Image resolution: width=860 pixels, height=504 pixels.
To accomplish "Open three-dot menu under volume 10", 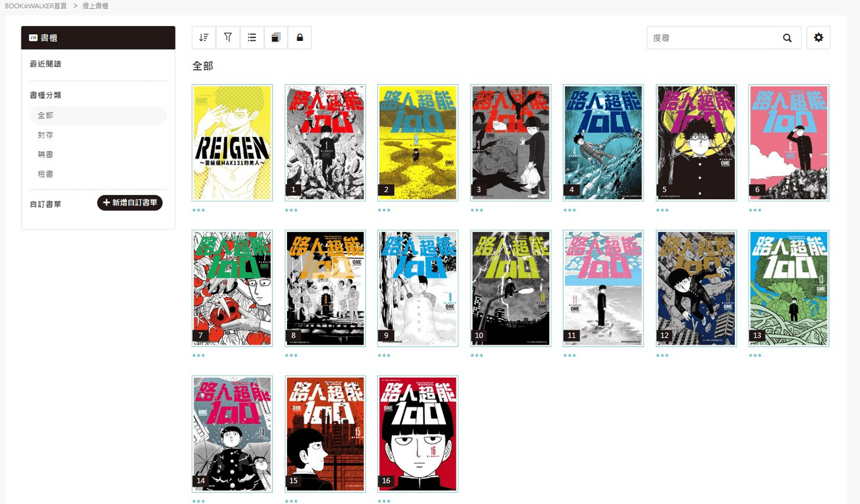I will 477,355.
